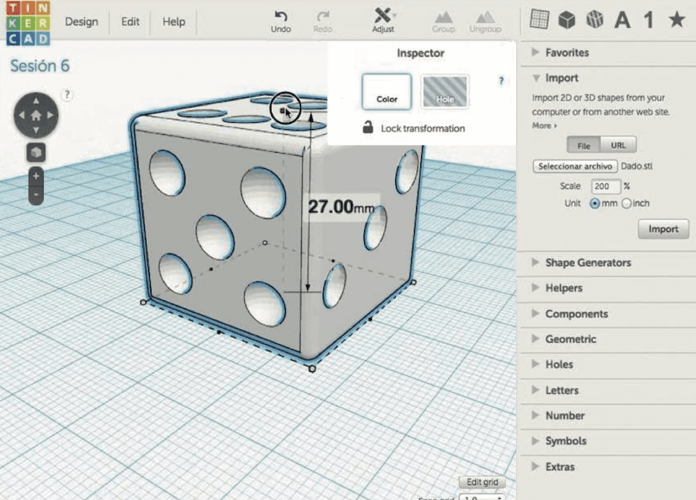The height and width of the screenshot is (500, 696).
Task: Zoom in with the plus button
Action: [36, 176]
